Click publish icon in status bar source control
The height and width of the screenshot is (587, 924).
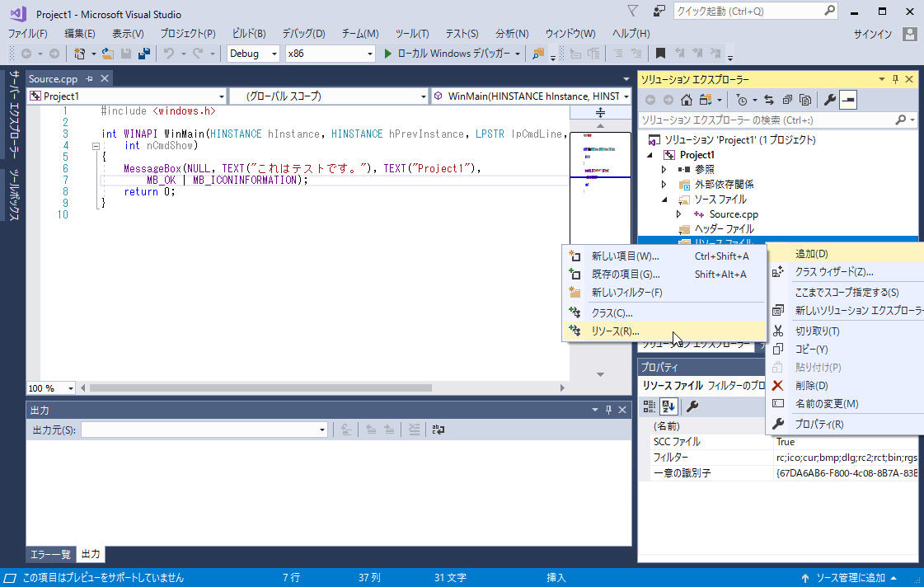point(805,578)
